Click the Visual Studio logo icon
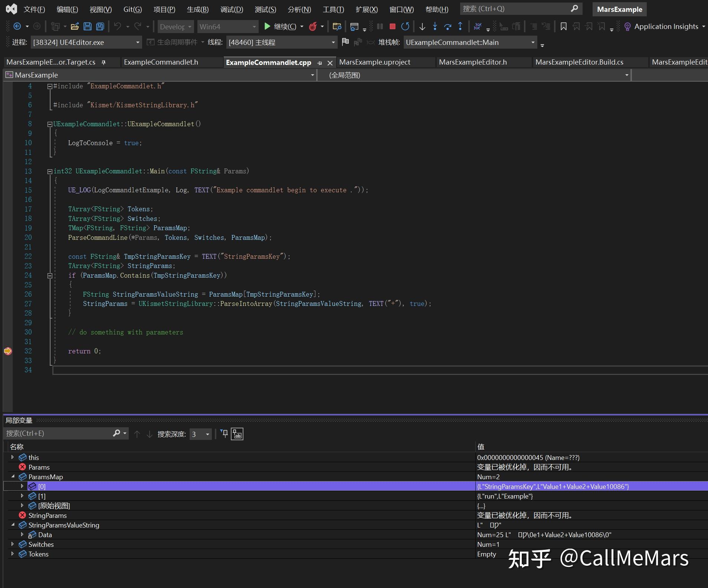The height and width of the screenshot is (588, 708). (12, 9)
